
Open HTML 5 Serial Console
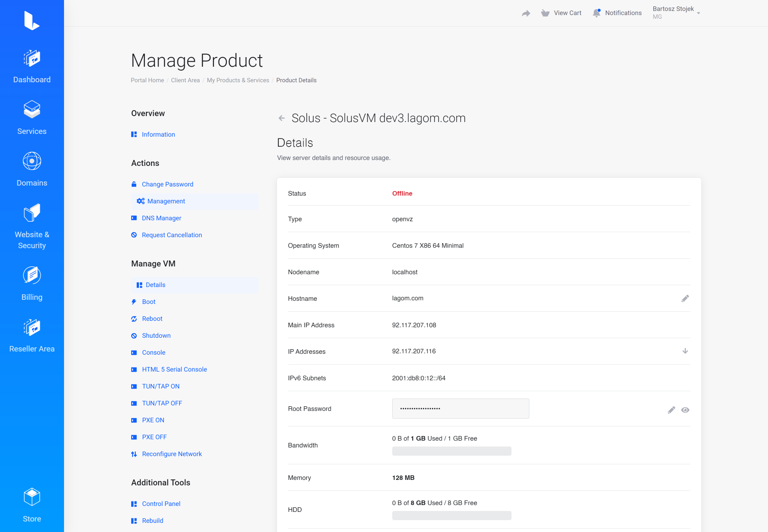[175, 369]
